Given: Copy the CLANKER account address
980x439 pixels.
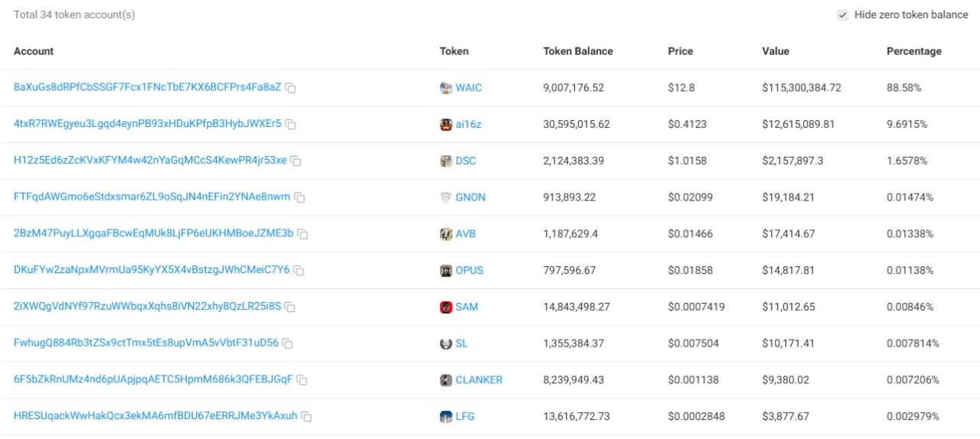Looking at the screenshot, I should [302, 380].
